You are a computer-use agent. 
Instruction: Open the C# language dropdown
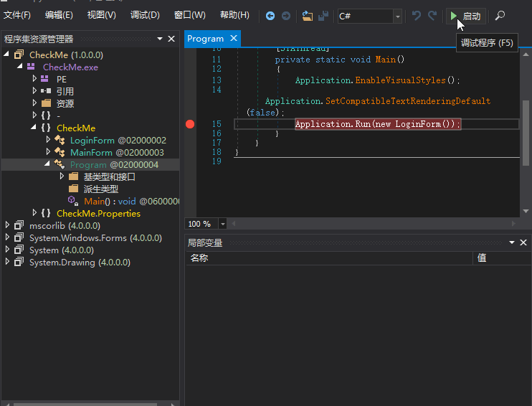tap(398, 16)
